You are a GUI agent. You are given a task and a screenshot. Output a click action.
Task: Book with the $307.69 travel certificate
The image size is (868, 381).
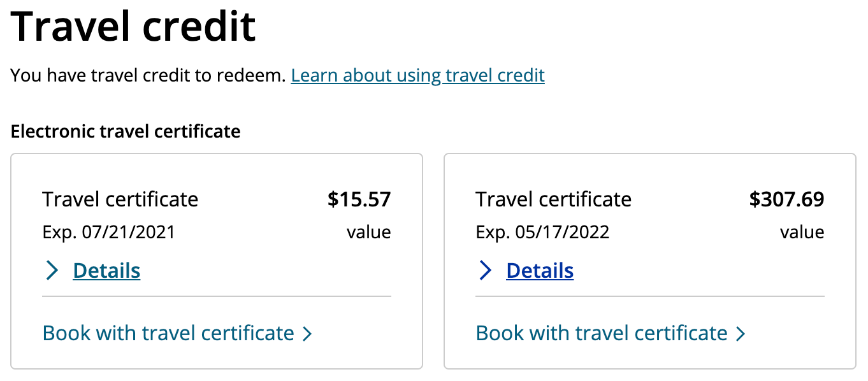coord(602,333)
